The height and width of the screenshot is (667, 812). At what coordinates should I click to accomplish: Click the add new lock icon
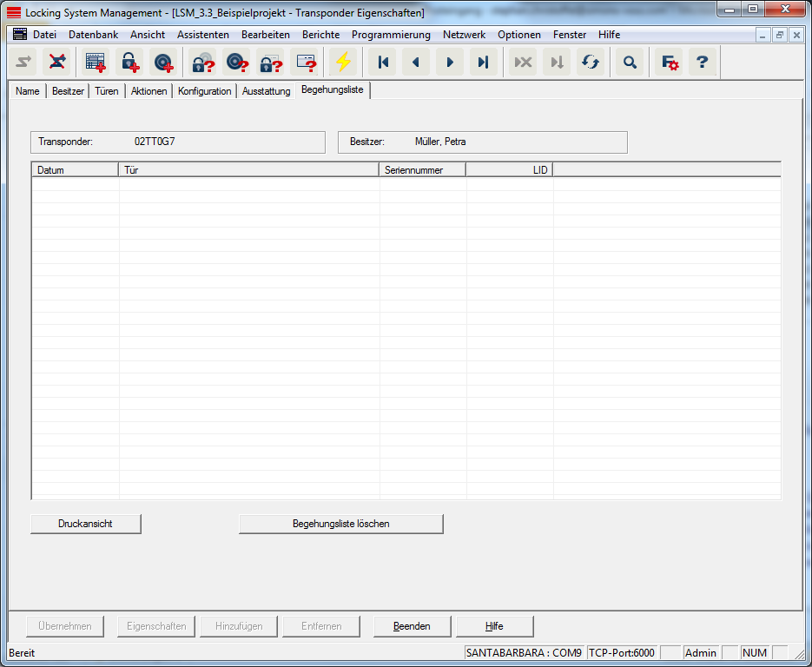pyautogui.click(x=129, y=63)
